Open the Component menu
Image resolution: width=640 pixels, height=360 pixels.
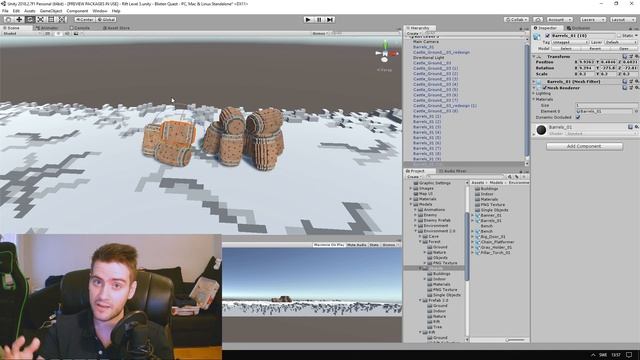[x=77, y=11]
